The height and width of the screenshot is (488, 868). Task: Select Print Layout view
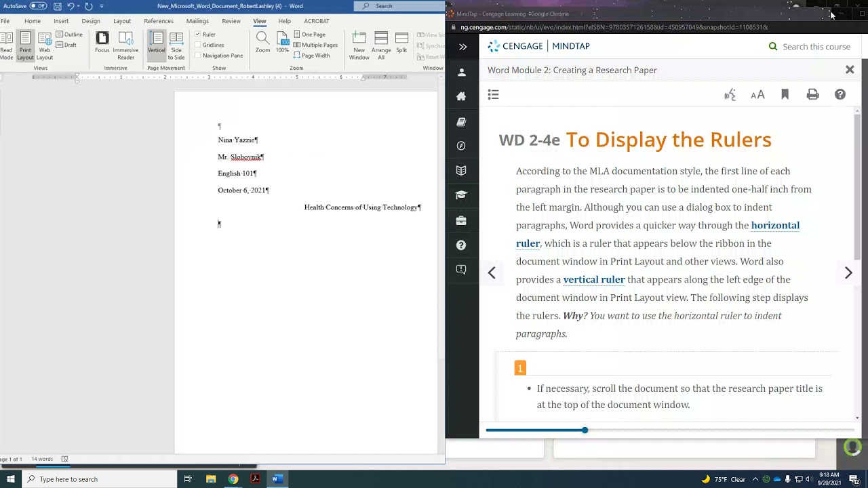25,45
